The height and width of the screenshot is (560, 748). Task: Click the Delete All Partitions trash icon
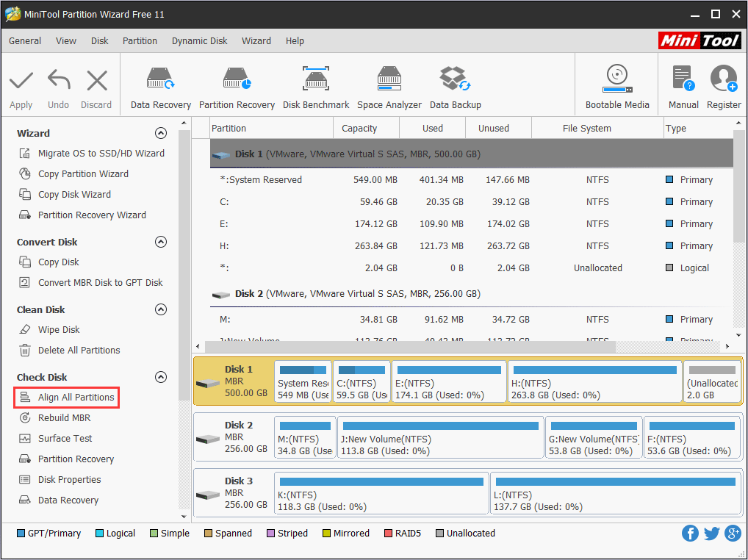tap(25, 350)
